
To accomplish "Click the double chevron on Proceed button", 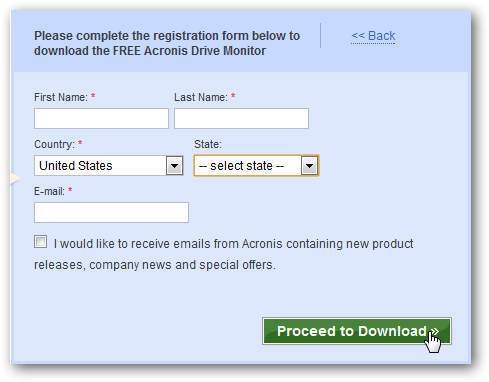I will coord(434,331).
